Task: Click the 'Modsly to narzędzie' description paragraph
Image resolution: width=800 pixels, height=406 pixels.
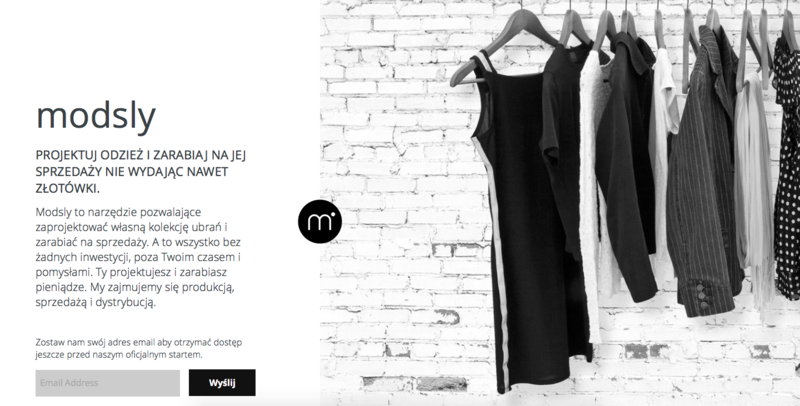Action: (138, 257)
